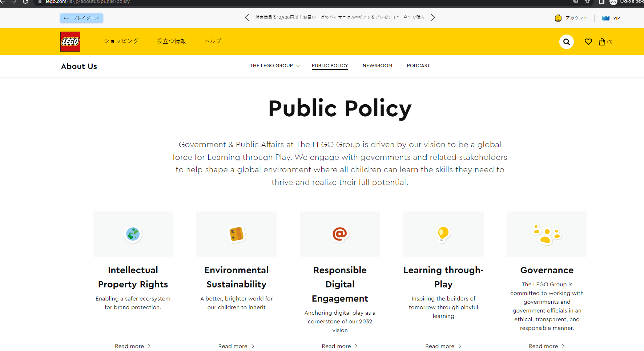Click the Responsible Digital Engagement heading
Screen dimensions: 644x351
(x=340, y=284)
